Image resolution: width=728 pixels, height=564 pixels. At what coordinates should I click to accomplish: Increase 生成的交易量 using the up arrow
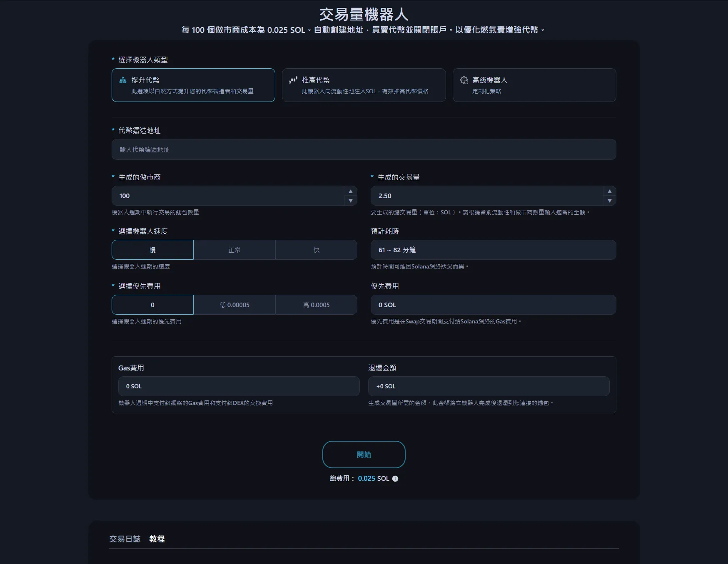click(x=609, y=191)
